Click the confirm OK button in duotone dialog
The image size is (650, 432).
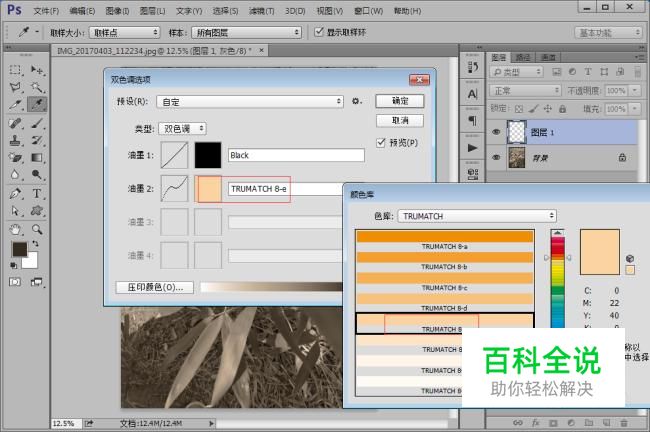(x=400, y=101)
